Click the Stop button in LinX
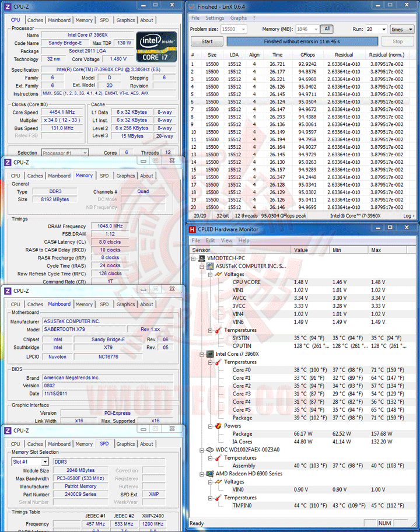 398,42
